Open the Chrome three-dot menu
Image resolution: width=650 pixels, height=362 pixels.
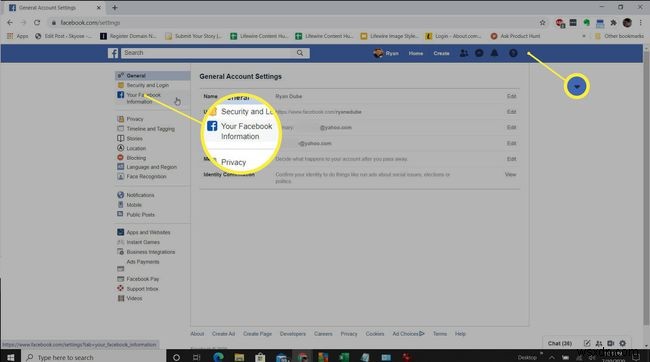pos(640,23)
